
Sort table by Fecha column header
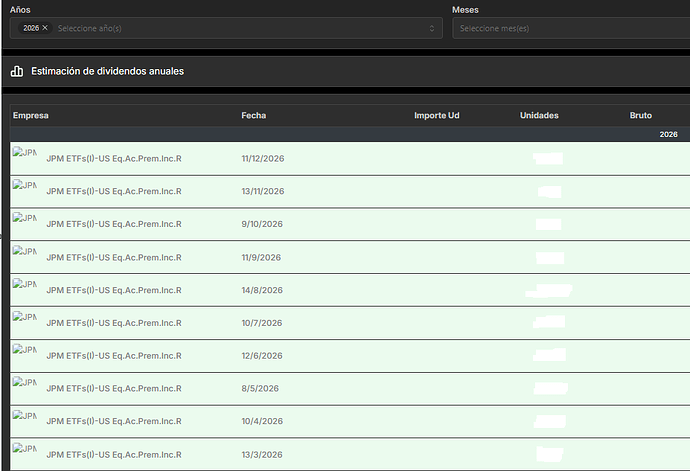click(x=253, y=116)
